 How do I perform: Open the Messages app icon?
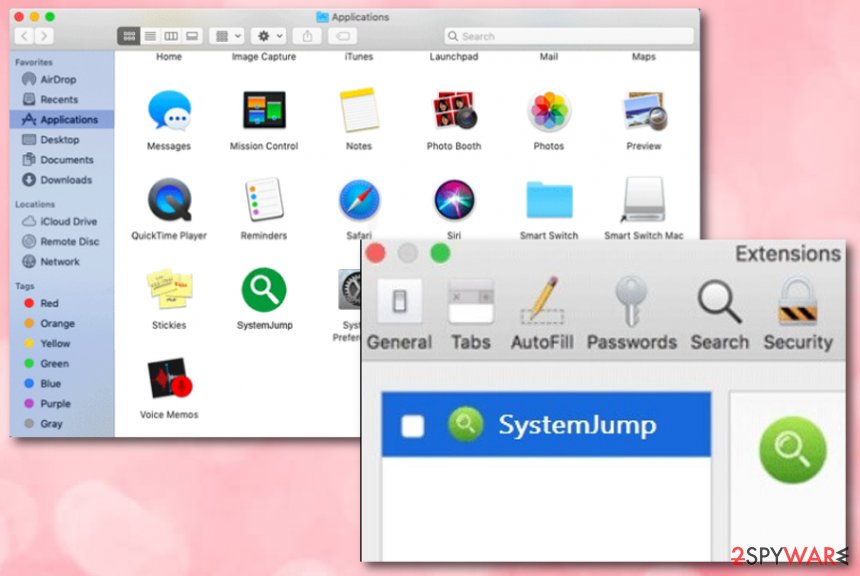click(169, 111)
